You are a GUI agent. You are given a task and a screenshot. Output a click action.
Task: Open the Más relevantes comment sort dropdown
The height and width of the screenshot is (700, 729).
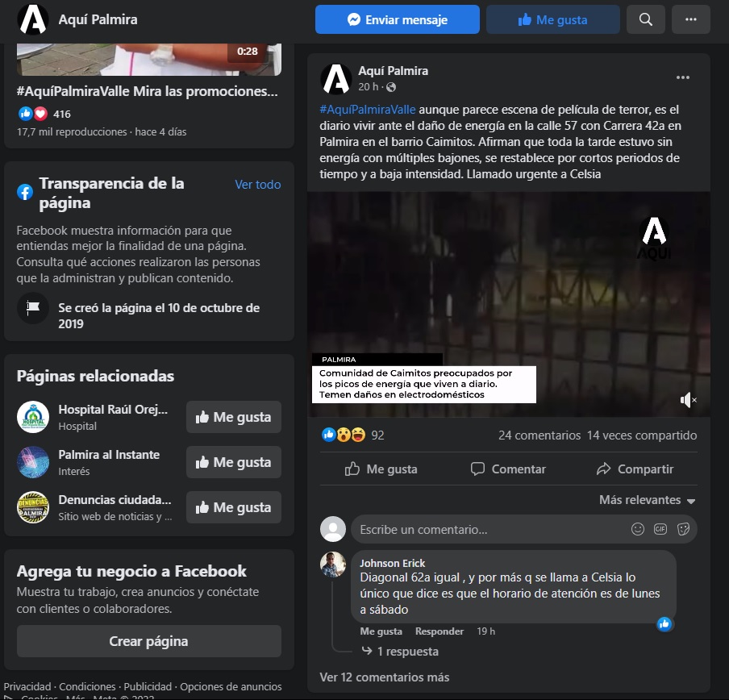pos(648,500)
